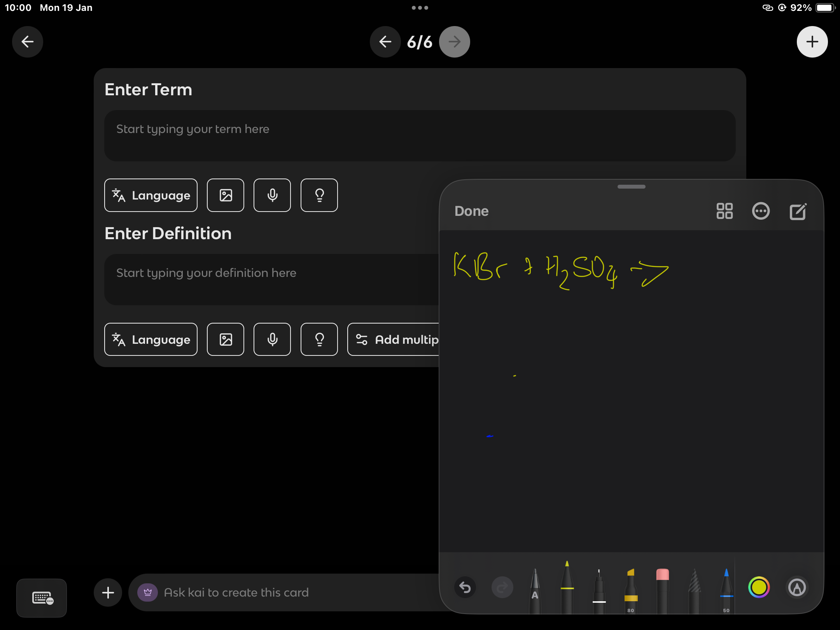This screenshot has height=630, width=840.
Task: Open Language selector for the definition
Action: click(151, 339)
